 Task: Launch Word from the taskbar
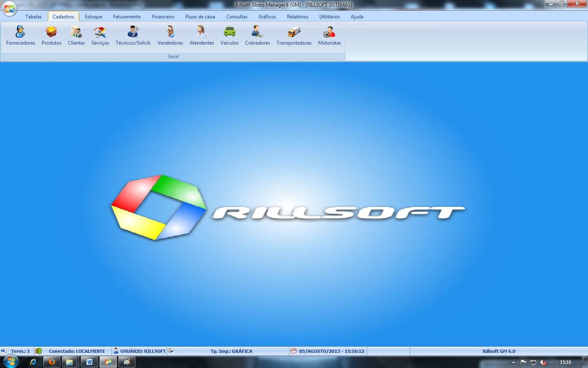pos(89,362)
